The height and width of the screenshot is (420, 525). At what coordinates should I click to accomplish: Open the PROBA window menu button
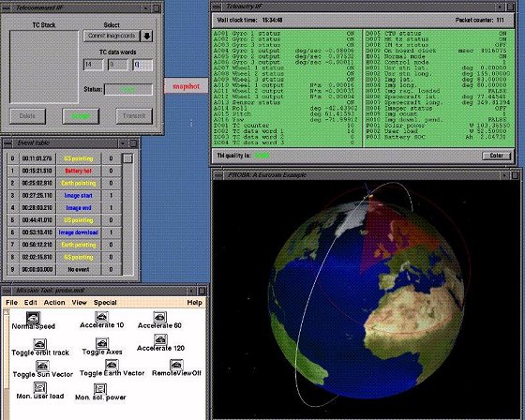[x=217, y=174]
